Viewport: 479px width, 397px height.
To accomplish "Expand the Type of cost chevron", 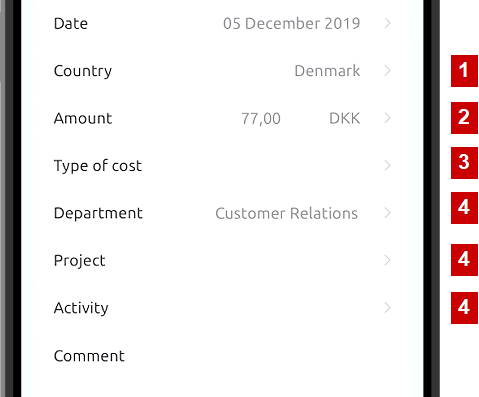I will (x=387, y=165).
